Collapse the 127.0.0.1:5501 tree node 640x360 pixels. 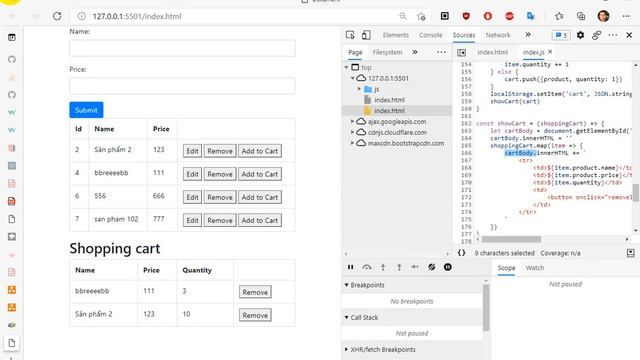(353, 78)
